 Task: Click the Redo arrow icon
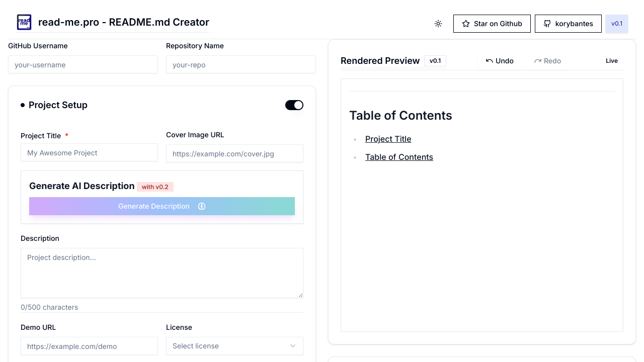pos(538,61)
